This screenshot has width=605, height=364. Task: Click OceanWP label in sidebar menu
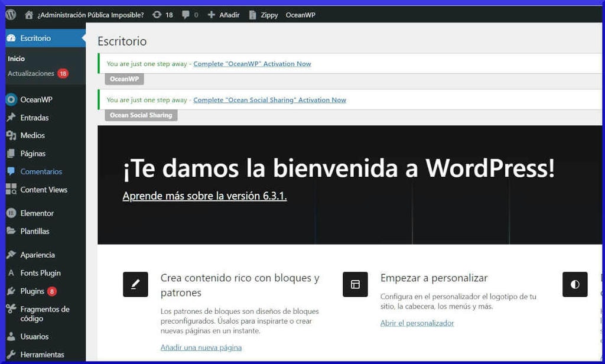coord(36,100)
